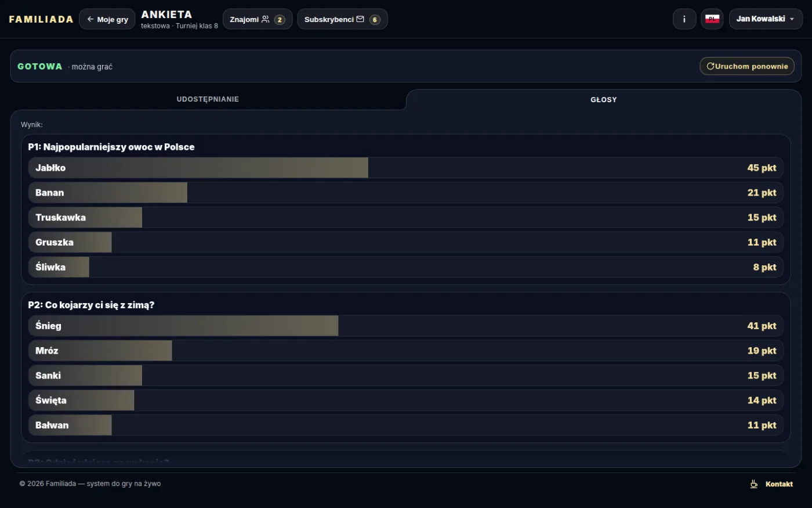Click the FAMILIADA logo

coord(41,19)
